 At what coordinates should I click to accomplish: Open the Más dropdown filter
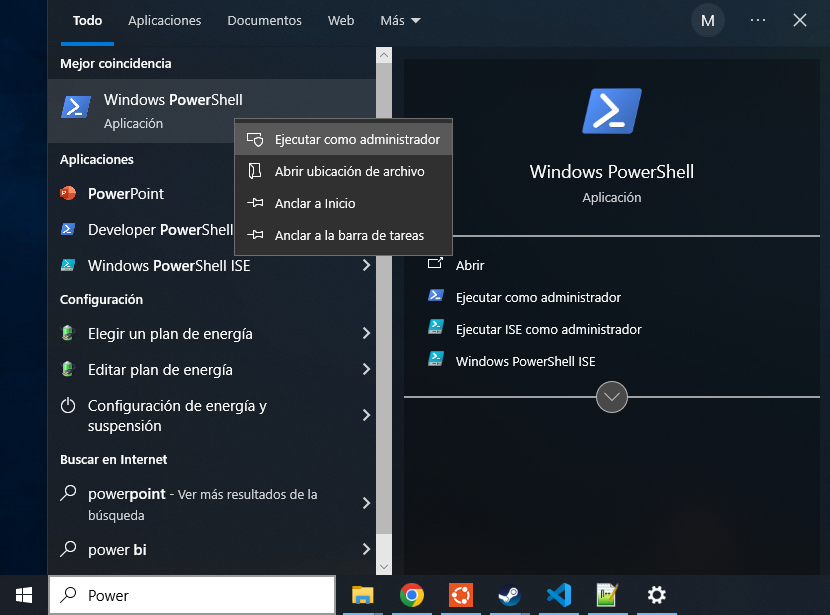400,20
